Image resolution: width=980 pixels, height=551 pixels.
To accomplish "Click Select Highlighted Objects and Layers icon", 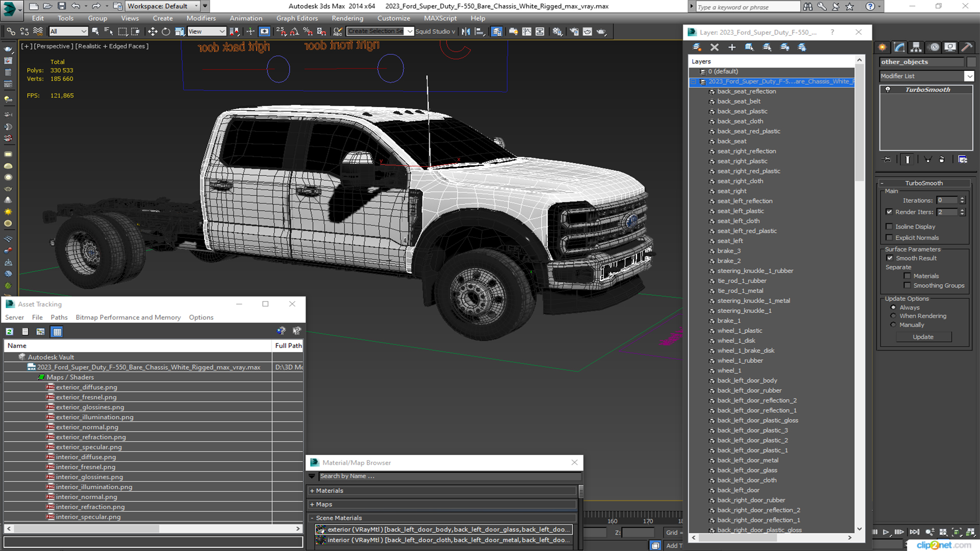I will coord(749,47).
